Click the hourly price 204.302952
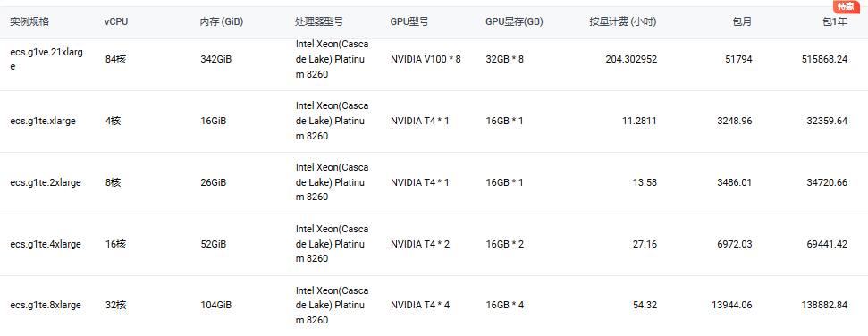 click(632, 59)
